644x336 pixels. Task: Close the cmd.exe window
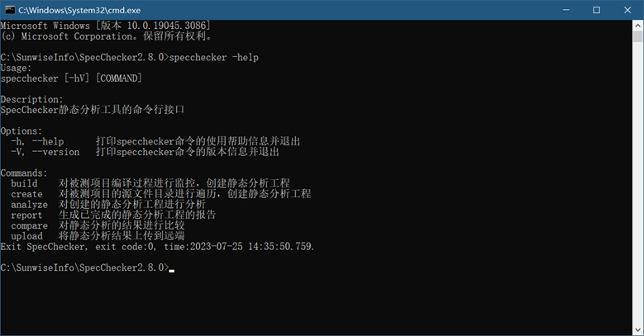pos(626,10)
